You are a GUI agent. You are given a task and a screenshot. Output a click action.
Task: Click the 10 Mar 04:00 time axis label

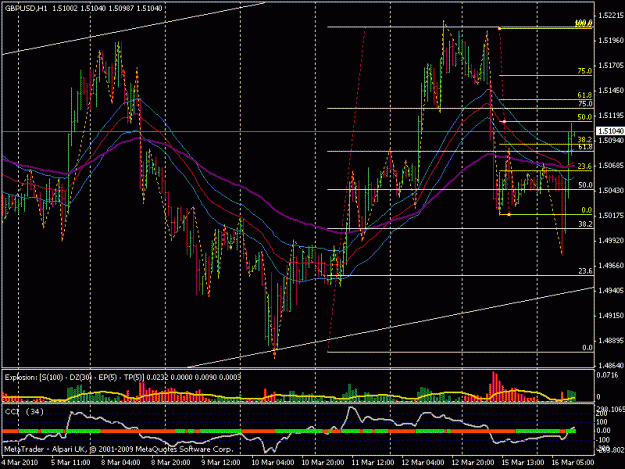[x=273, y=463]
